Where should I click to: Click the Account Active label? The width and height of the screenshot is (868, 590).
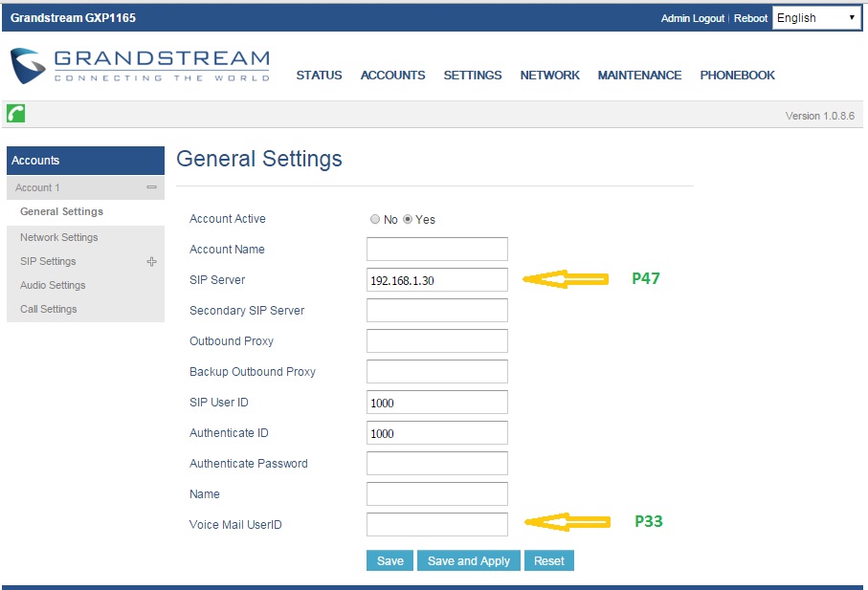point(228,219)
